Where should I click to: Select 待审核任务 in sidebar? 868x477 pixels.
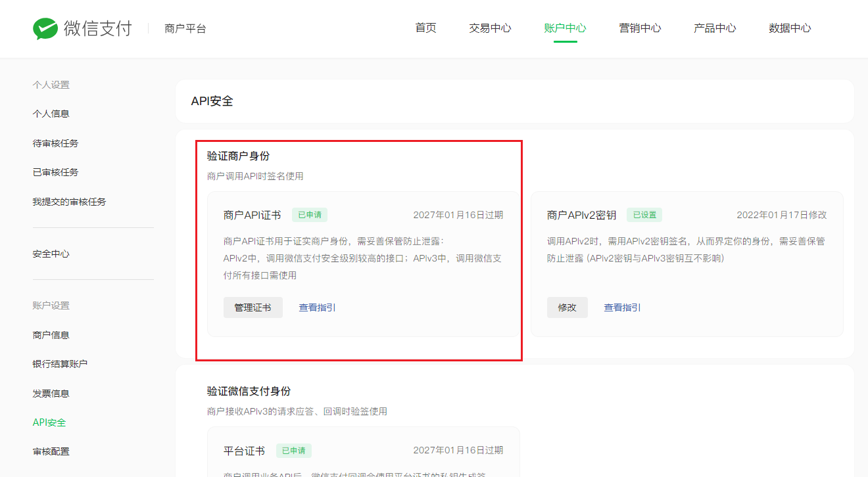pos(56,143)
